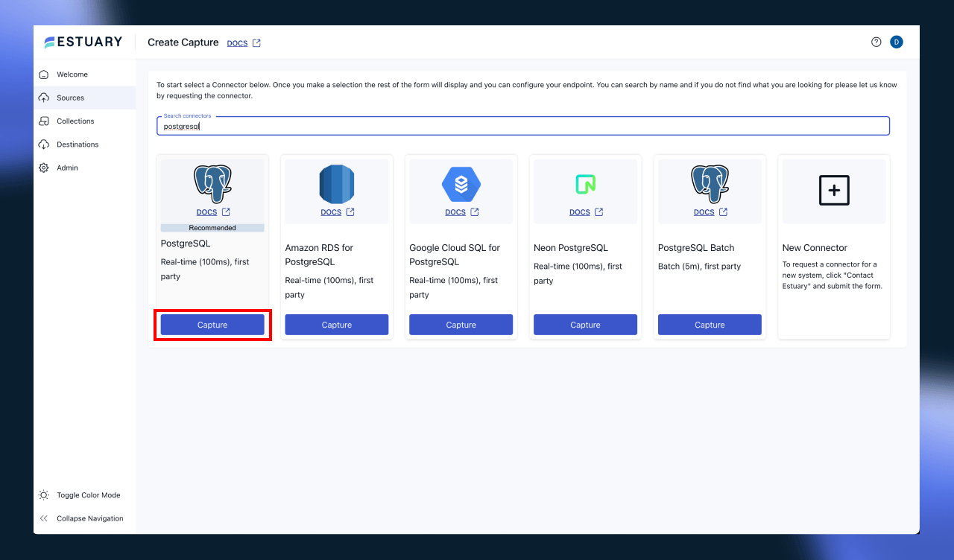The image size is (954, 560).
Task: Open Destinations in the sidebar
Action: tap(78, 144)
